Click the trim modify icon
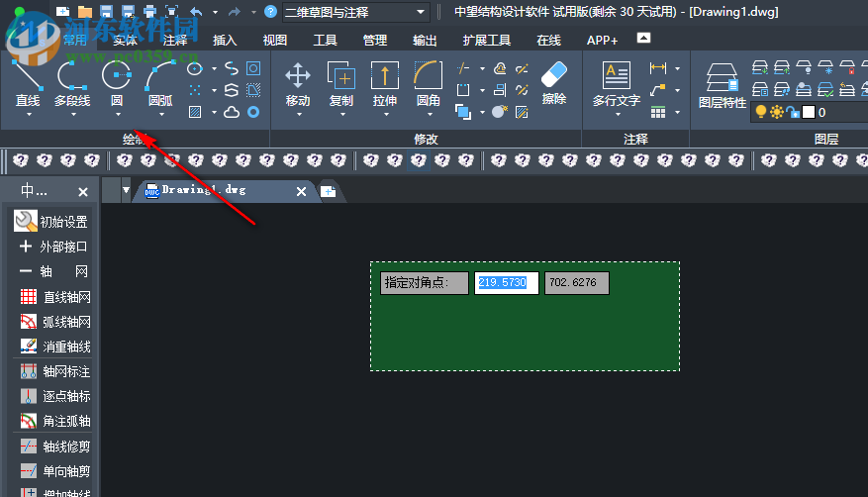The image size is (868, 497). click(463, 68)
